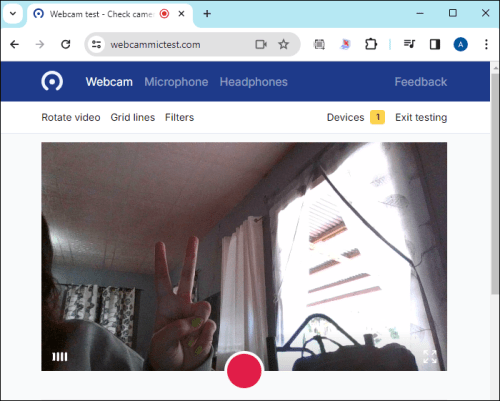Image resolution: width=500 pixels, height=401 pixels.
Task: Enter fullscreen video mode
Action: pyautogui.click(x=430, y=357)
